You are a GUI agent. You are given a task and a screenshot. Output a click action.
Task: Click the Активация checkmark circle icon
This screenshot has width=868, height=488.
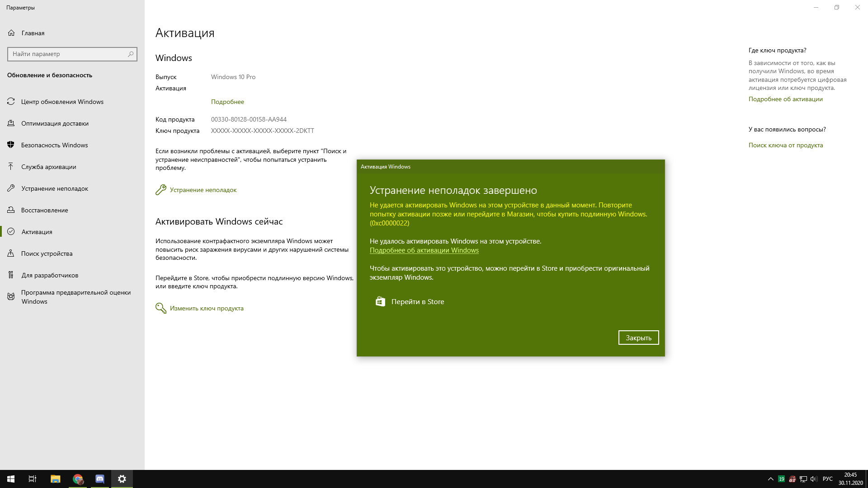[11, 232]
